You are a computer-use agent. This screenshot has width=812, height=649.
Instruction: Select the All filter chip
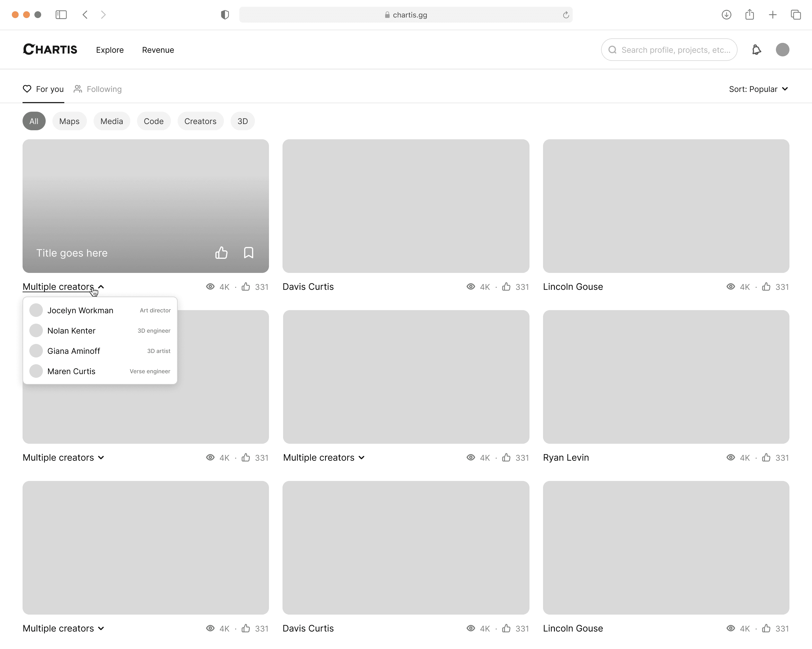tap(34, 121)
